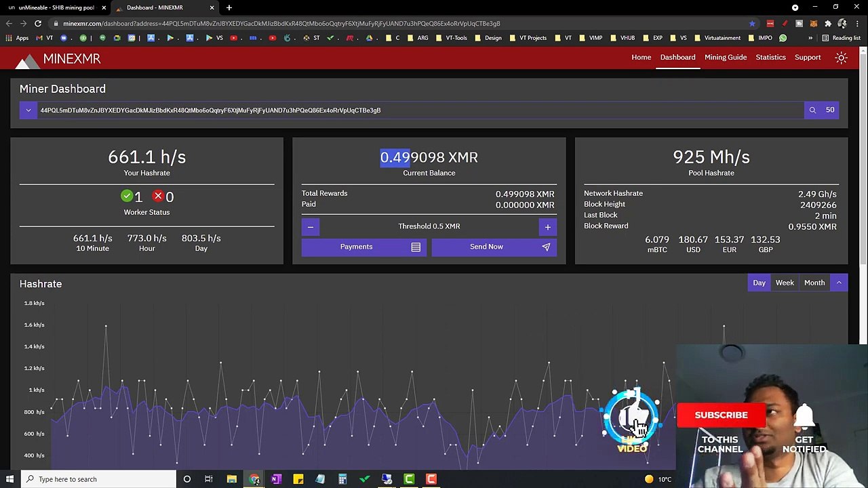The image size is (868, 488).
Task: Click Send Now payout button
Action: coord(494,247)
